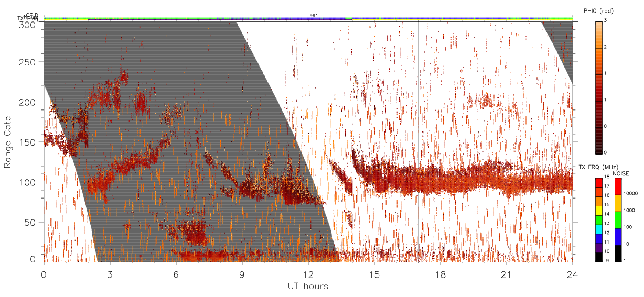The width and height of the screenshot is (644, 297).
Task: Click the 21 tick on UT hours axis
Action: [x=507, y=274]
